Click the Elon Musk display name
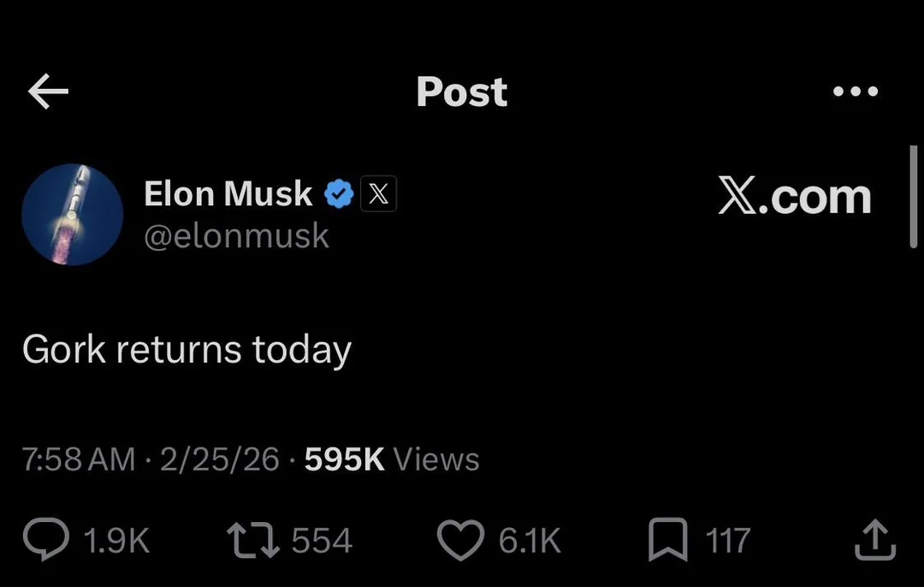924x587 pixels. tap(228, 194)
